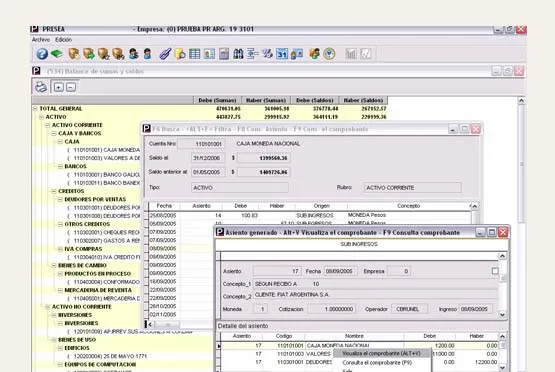Open the Archivo menu
The image size is (555, 372).
[41, 40]
